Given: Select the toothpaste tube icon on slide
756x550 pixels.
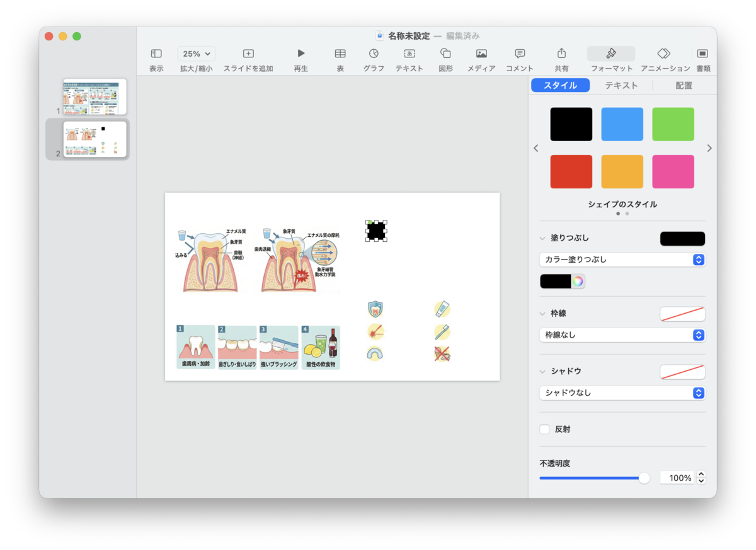Looking at the screenshot, I should click(442, 309).
